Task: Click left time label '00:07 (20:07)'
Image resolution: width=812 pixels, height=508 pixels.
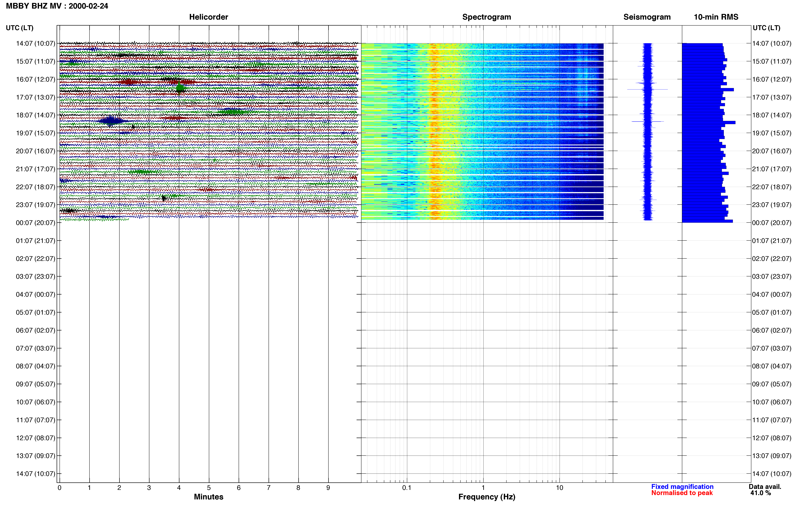Action: (36, 223)
